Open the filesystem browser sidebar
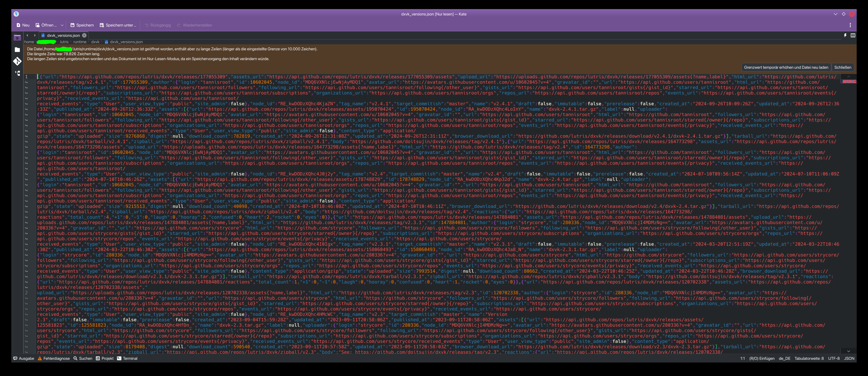The height and width of the screenshot is (376, 868). (x=17, y=50)
